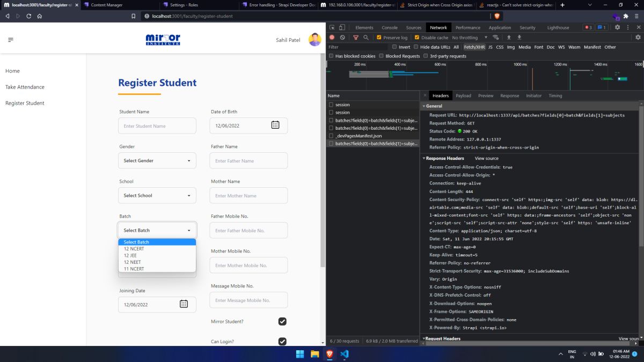Screen dimensions: 644x362
Task: Collapse the Response Headers section
Action: pyautogui.click(x=423, y=158)
